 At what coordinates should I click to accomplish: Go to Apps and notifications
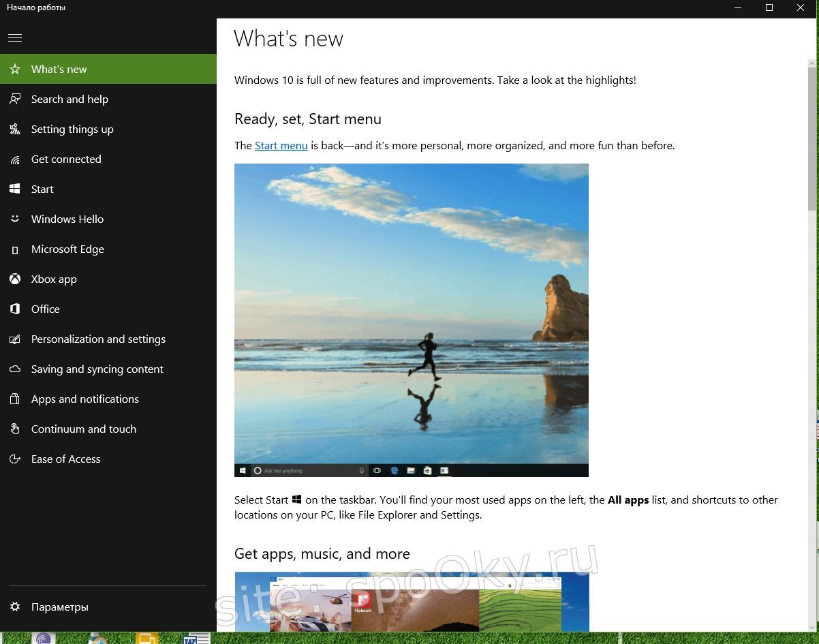point(108,399)
